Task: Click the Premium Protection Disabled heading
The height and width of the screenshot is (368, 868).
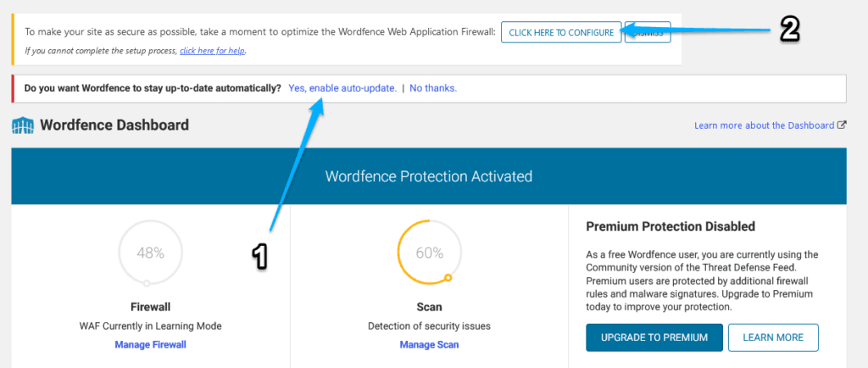Action: 670,226
